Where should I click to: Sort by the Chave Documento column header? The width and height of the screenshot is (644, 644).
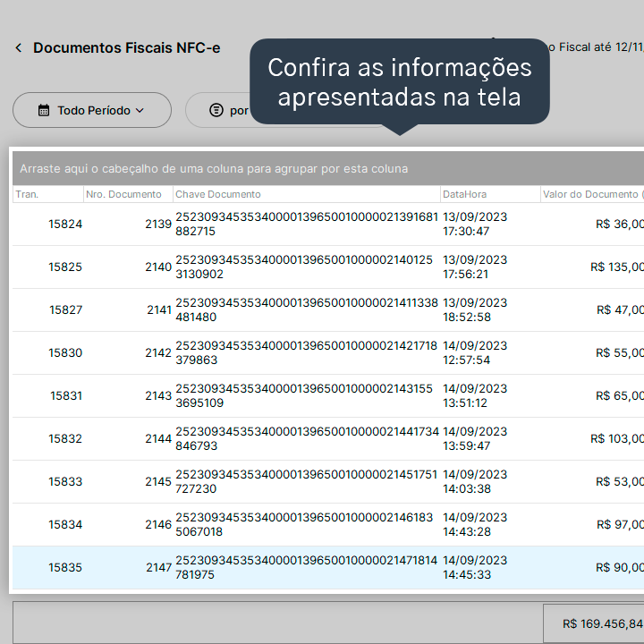(307, 194)
